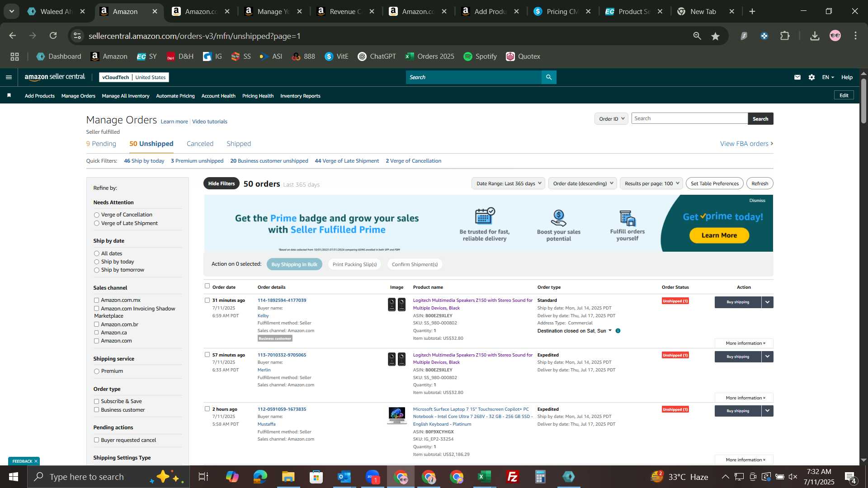Open the Results per page dropdown
868x488 pixels.
pos(651,183)
